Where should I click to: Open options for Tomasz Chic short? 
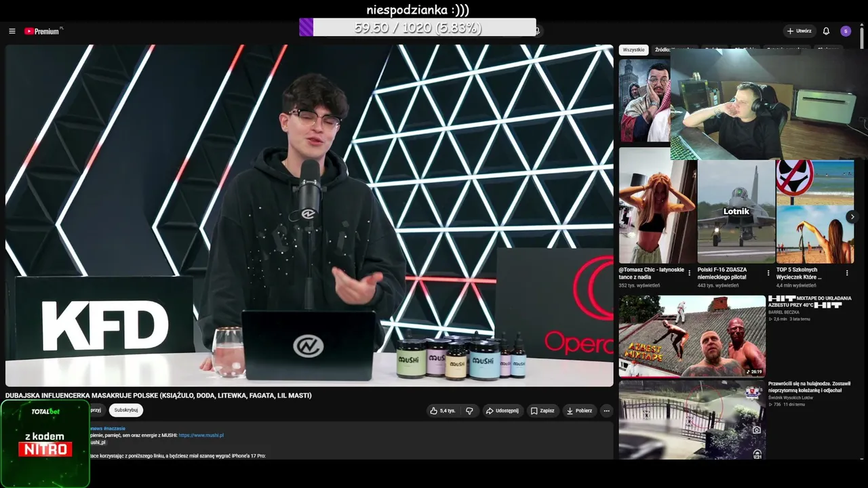690,273
